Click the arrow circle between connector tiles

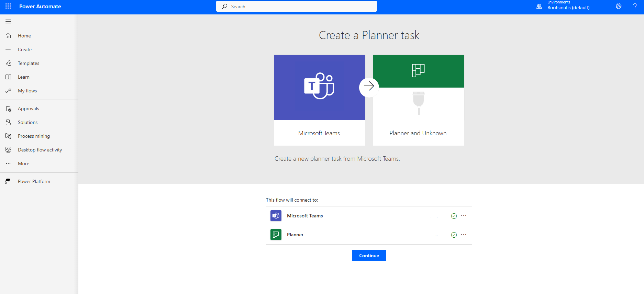click(x=369, y=87)
